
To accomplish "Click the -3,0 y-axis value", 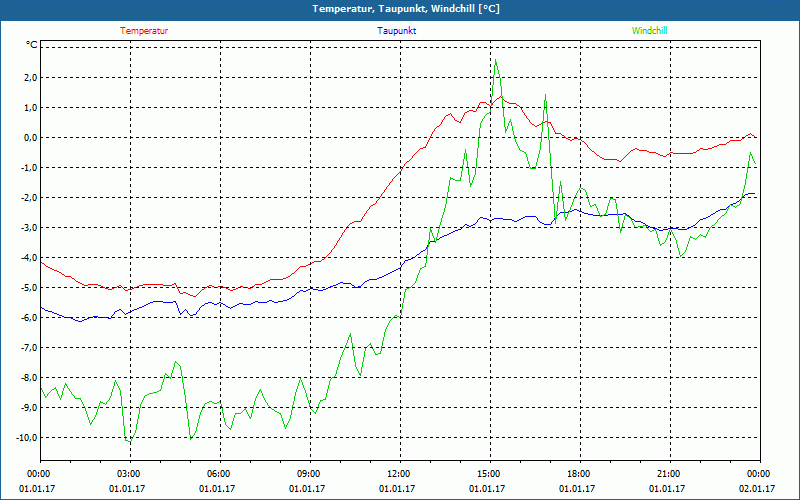I will (x=29, y=228).
